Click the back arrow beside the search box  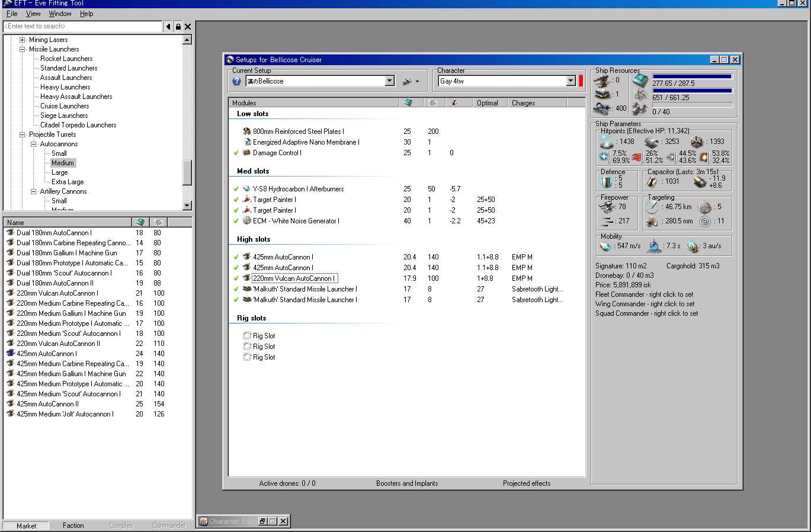click(168, 26)
